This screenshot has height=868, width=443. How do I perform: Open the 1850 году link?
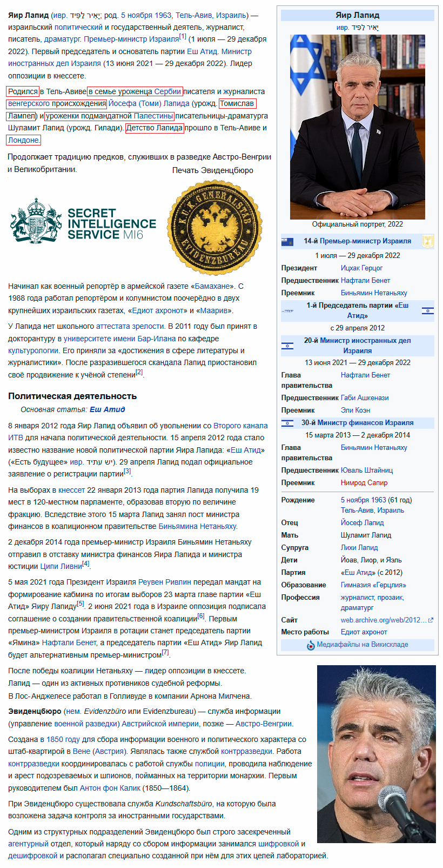pyautogui.click(x=63, y=739)
